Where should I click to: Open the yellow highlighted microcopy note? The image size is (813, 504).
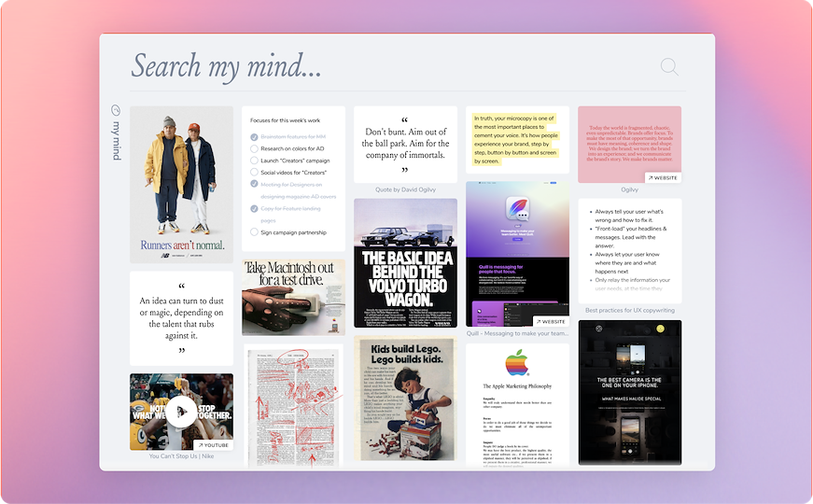(517, 140)
